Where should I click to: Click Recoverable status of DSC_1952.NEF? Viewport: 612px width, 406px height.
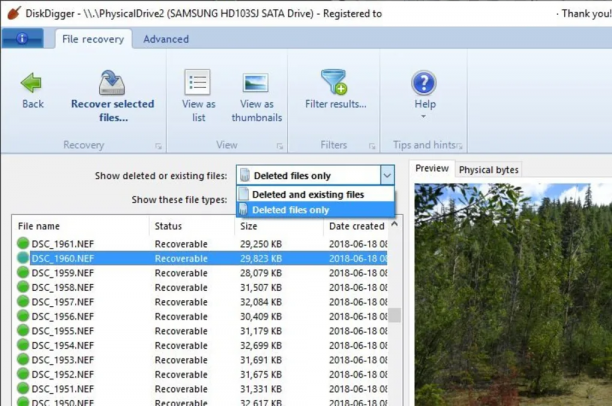(181, 374)
